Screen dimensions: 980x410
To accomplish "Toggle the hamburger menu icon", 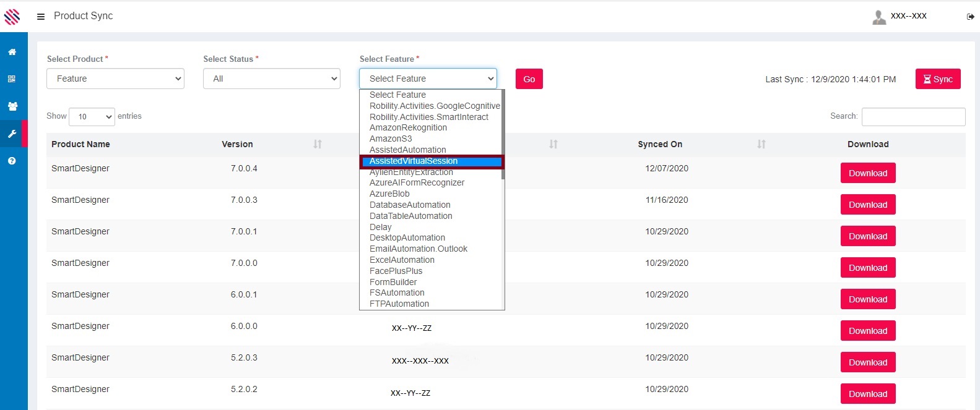I will point(41,17).
